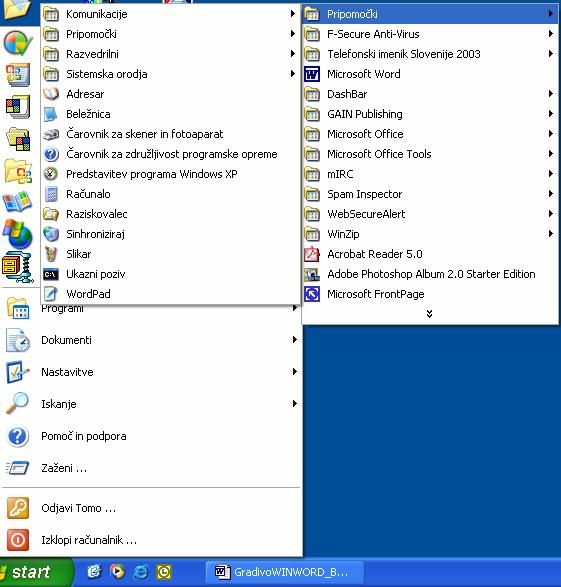Screen dimensions: 561x587
Task: Open Adresar address book icon
Action: click(x=51, y=94)
